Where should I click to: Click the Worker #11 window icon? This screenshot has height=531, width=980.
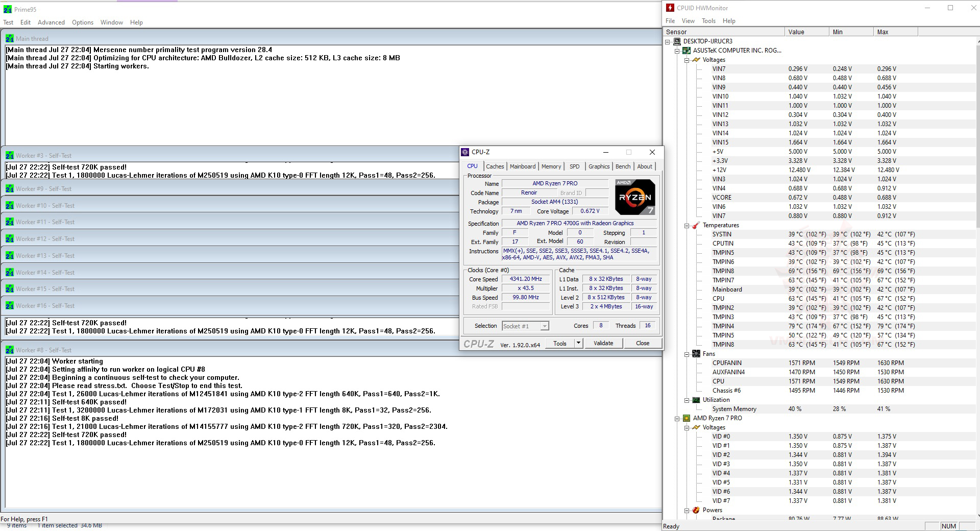(10, 222)
